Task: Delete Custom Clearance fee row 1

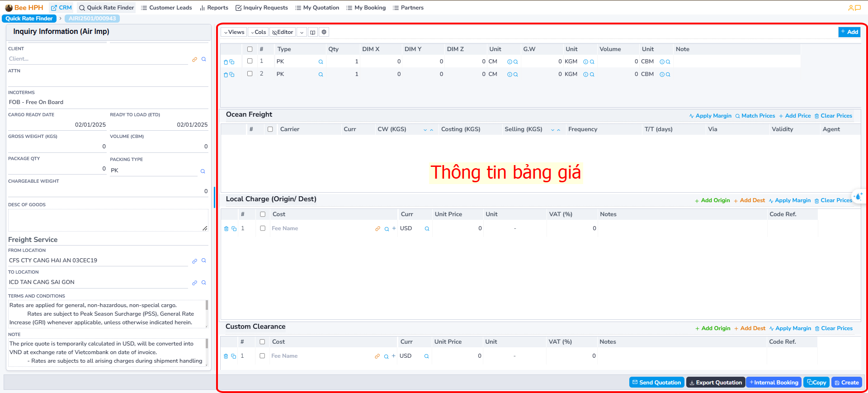Action: [226, 356]
